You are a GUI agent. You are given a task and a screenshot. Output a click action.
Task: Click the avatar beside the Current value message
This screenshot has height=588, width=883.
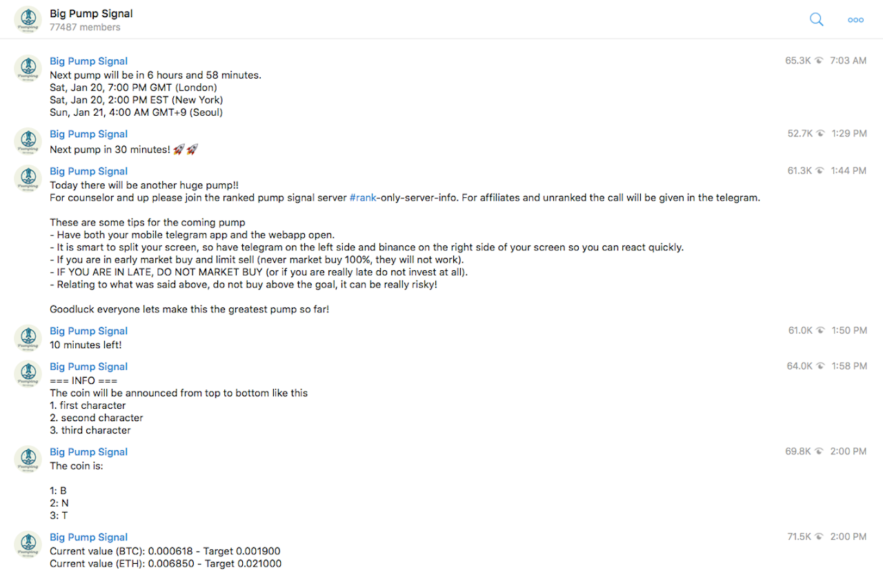click(x=28, y=545)
